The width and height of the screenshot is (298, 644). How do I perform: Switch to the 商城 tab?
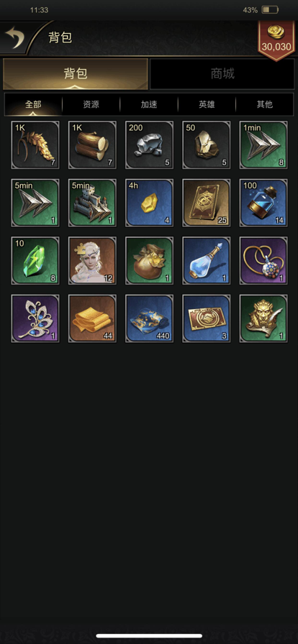pos(222,74)
